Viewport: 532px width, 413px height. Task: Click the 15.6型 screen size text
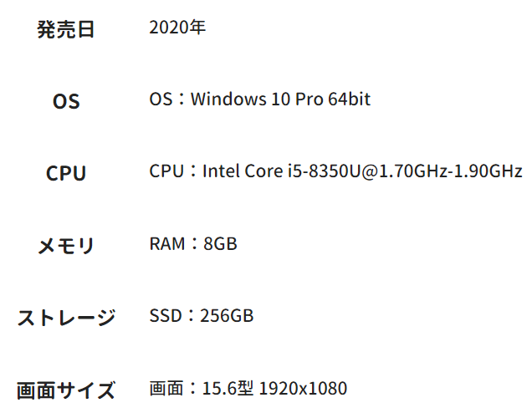pos(229,389)
